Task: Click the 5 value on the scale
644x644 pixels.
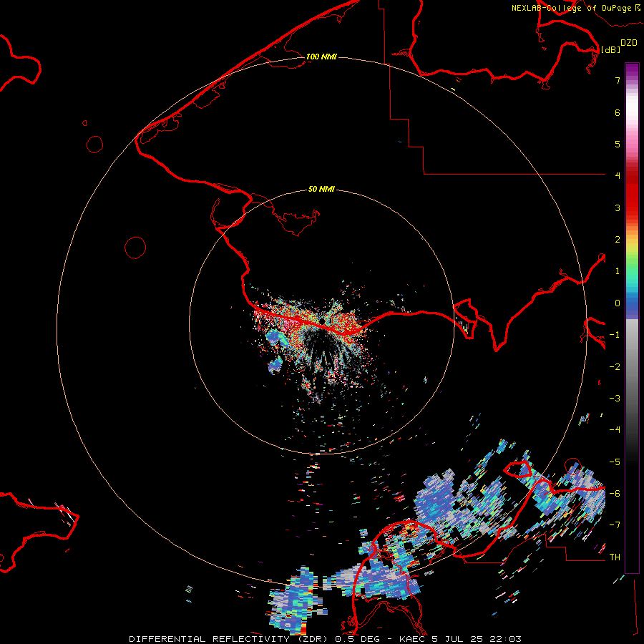Action: (618, 144)
